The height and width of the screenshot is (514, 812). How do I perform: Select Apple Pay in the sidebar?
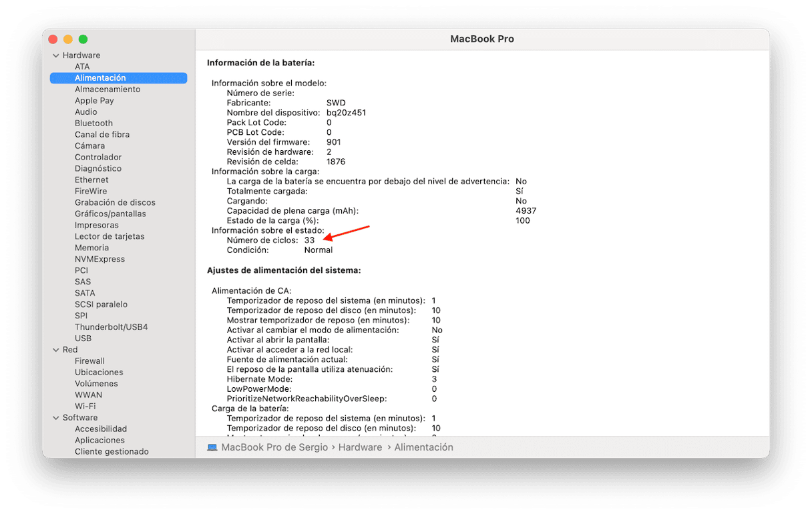(x=94, y=101)
